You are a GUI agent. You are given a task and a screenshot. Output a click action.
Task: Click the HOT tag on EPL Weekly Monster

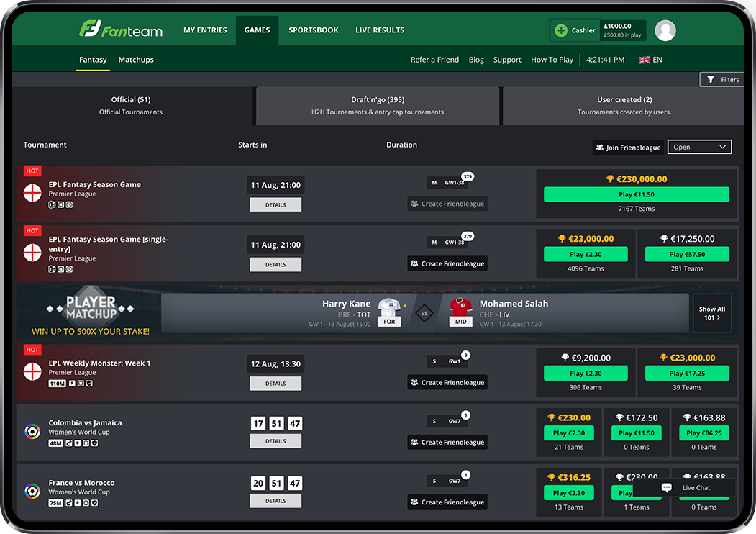click(x=32, y=350)
